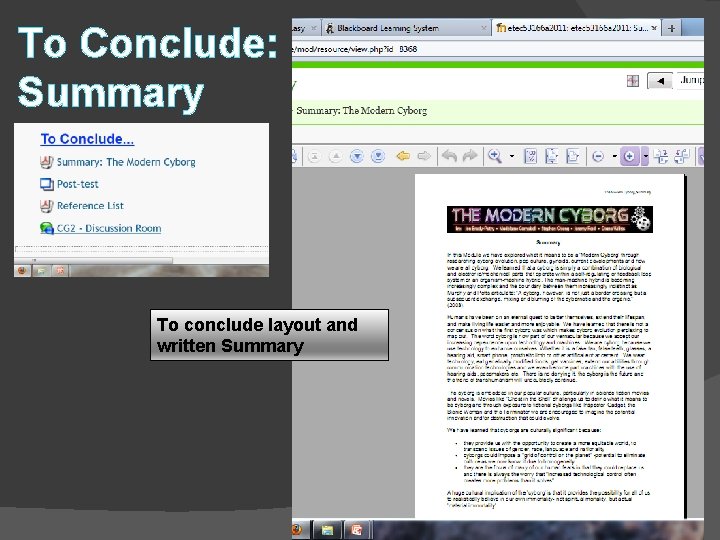Click the rotate counterclockwise icon
The image size is (720, 540).
point(682,156)
